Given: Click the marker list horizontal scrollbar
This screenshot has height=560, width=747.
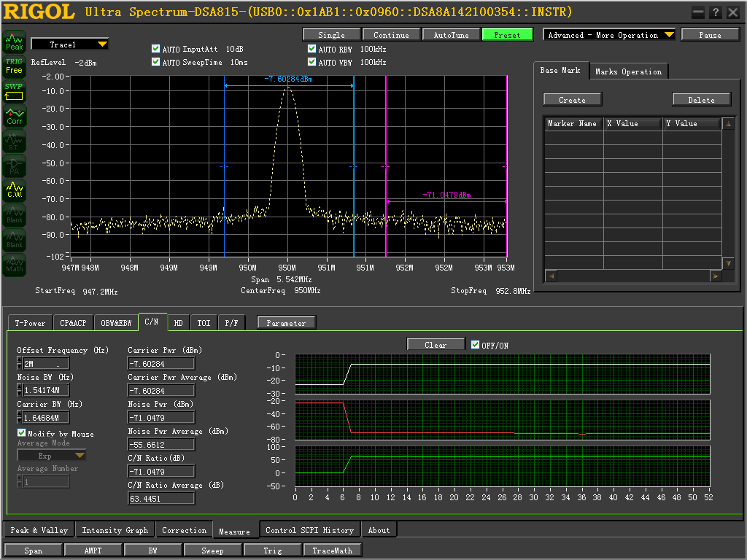Looking at the screenshot, I should [633, 276].
